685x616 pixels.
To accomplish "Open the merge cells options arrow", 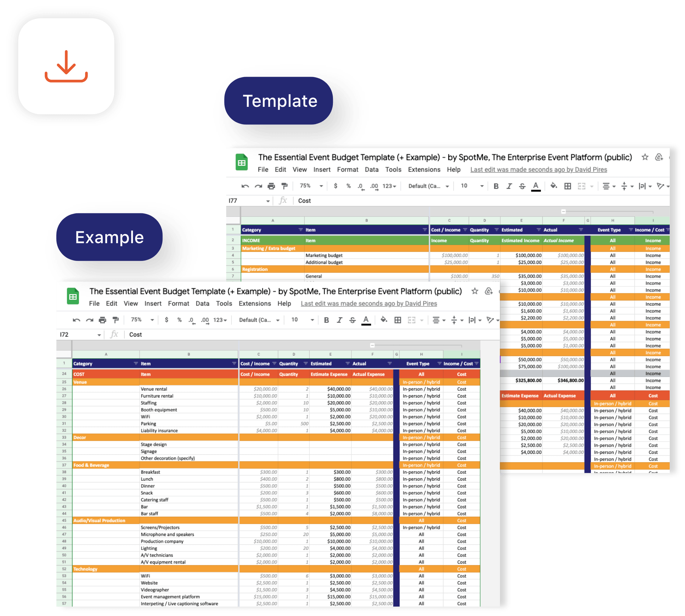I will tap(422, 320).
